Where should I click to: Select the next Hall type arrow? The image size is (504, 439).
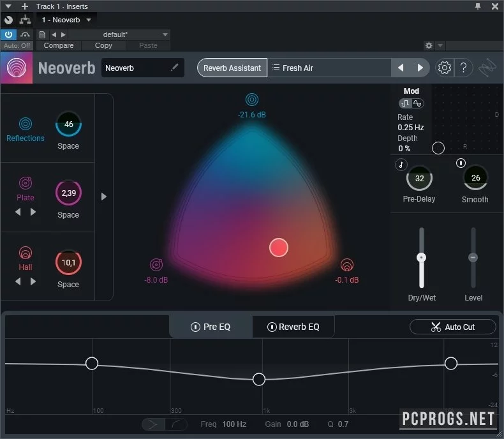click(33, 281)
